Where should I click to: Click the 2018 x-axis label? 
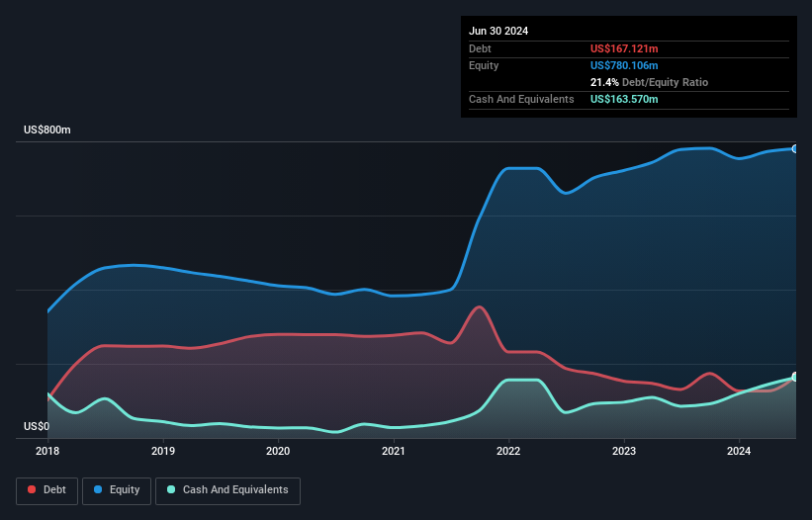pyautogui.click(x=47, y=452)
